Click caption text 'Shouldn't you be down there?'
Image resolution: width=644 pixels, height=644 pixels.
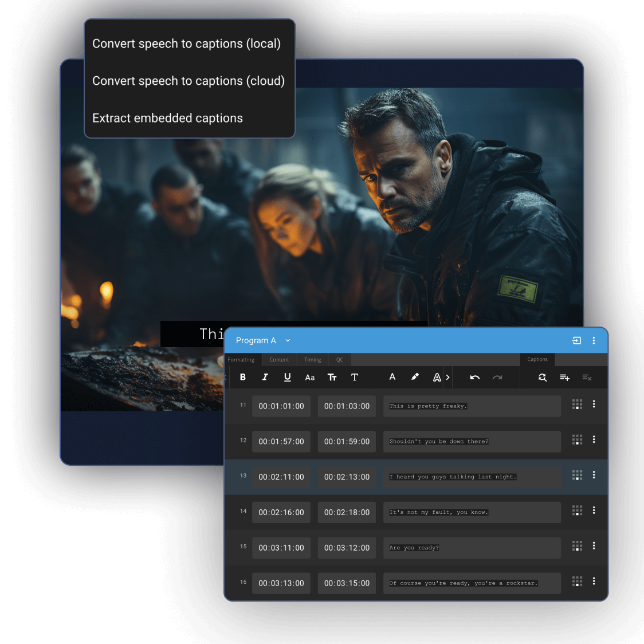(439, 442)
